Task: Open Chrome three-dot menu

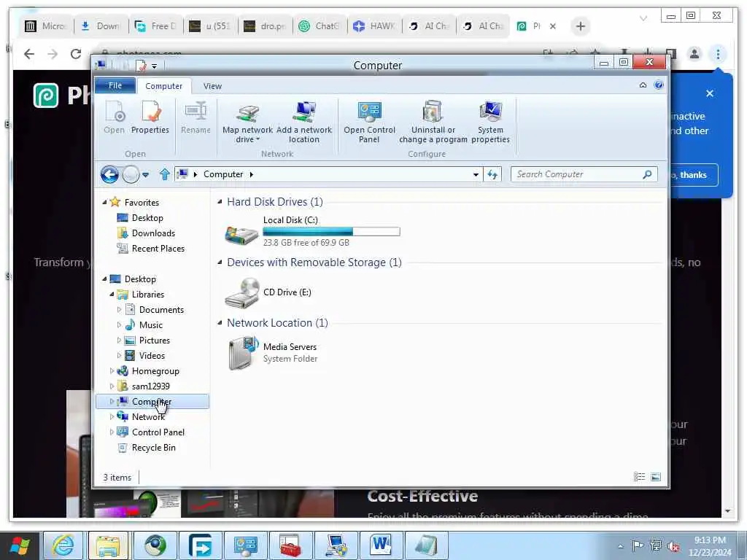Action: 718,54
